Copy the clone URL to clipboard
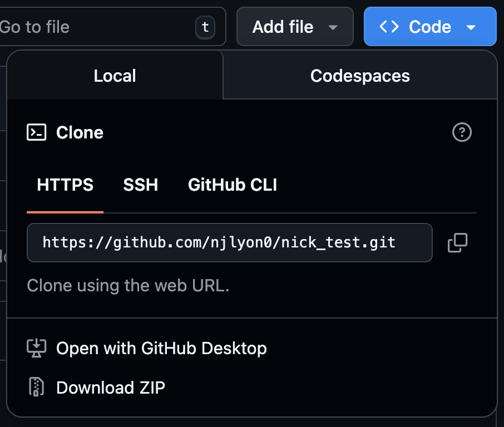This screenshot has height=427, width=504. 457,243
